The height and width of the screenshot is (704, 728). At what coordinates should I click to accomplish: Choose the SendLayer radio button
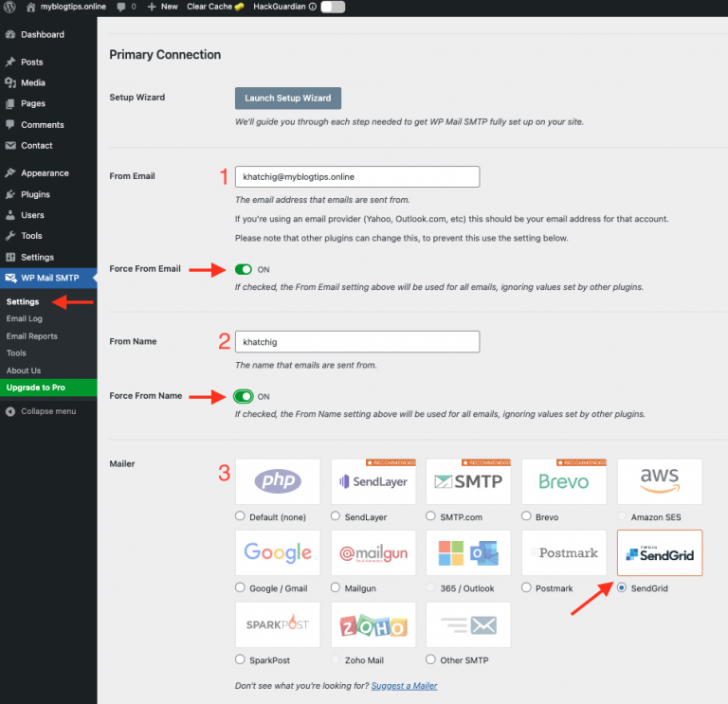[336, 516]
